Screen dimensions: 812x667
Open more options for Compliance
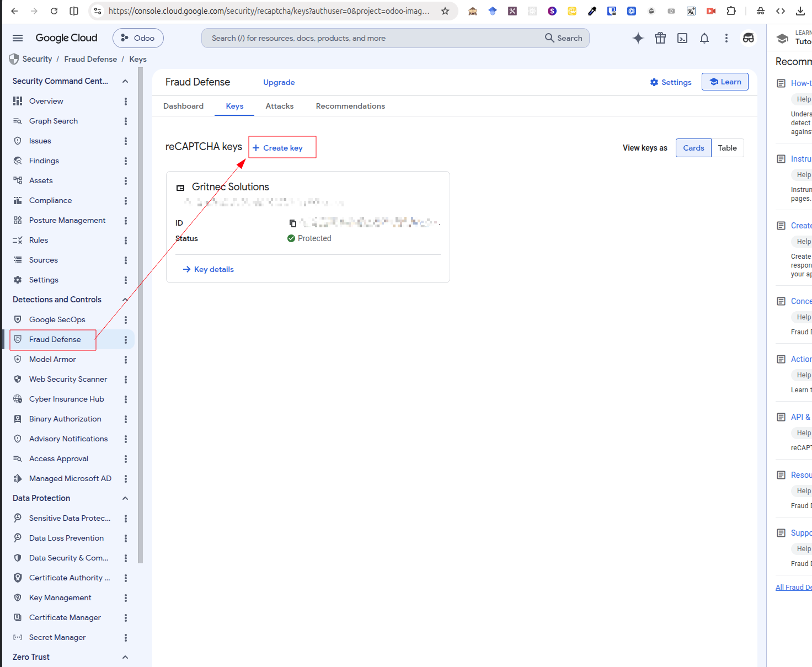126,201
